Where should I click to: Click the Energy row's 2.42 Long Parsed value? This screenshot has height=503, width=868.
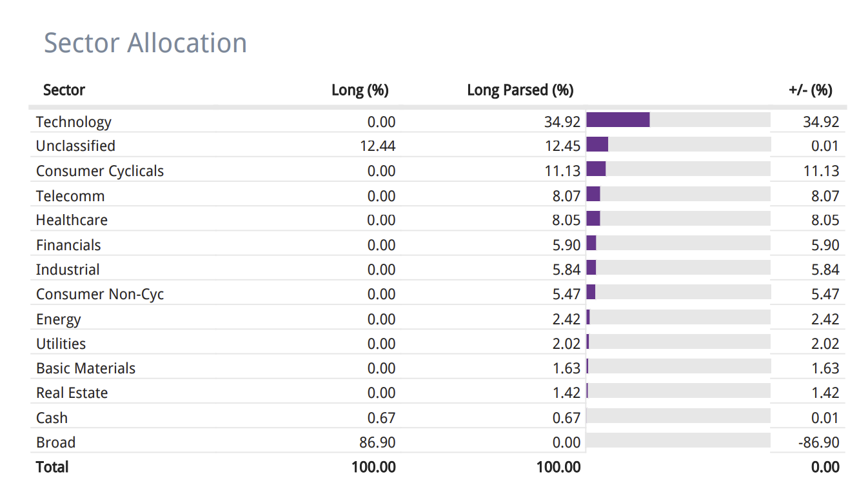[x=566, y=319]
